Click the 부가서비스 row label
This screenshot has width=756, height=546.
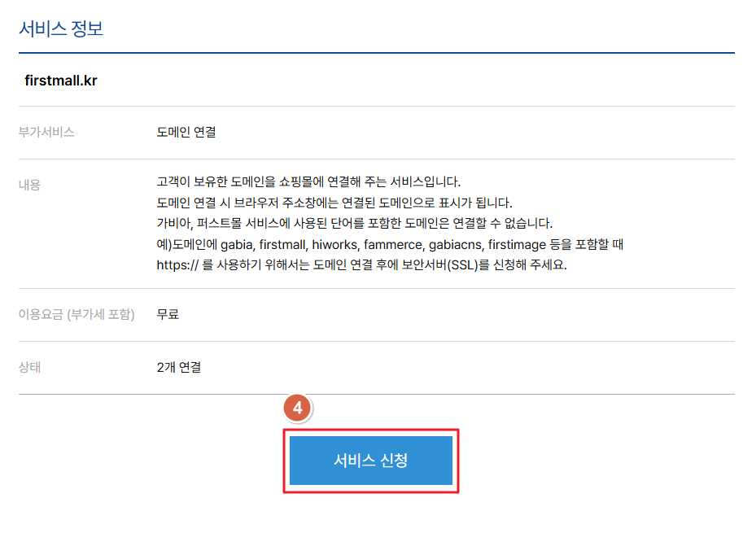(x=46, y=132)
